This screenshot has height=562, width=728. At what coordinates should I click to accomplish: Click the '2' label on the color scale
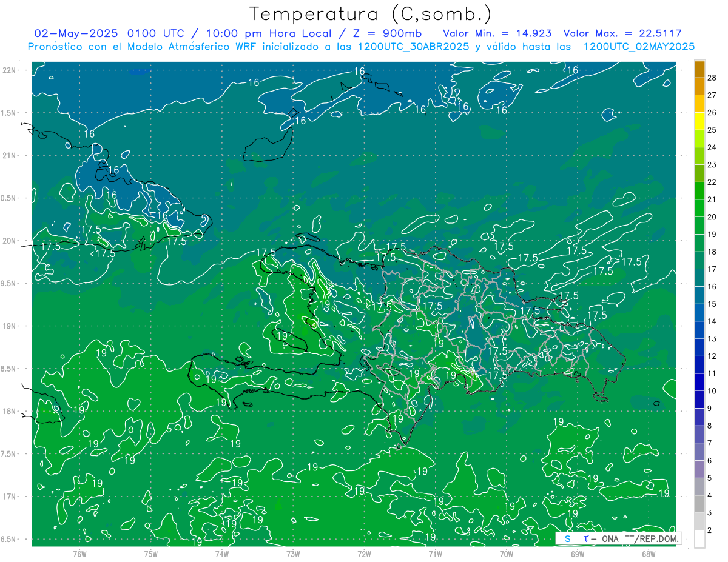pos(710,530)
